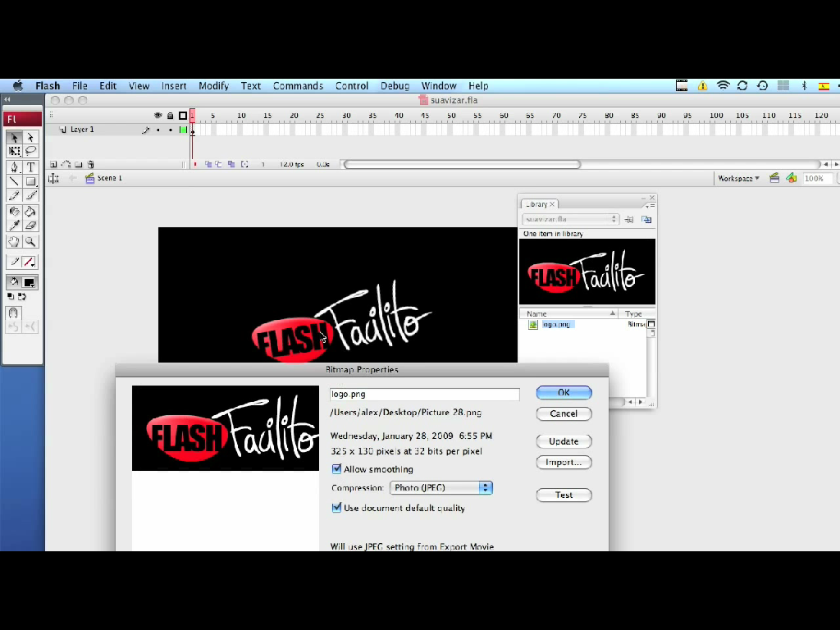
Task: Click the Delete Layer trash icon
Action: (91, 164)
